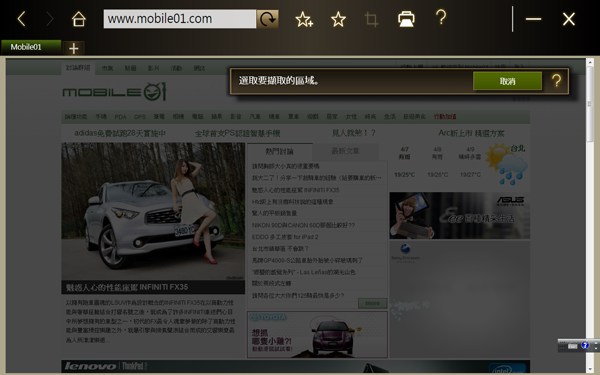Open the GPS category in site menu
Screen dimensions: 600x375
140,117
